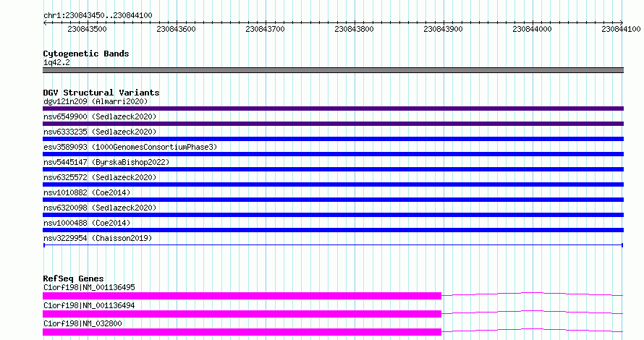Select ruler position 230844000

(533, 29)
